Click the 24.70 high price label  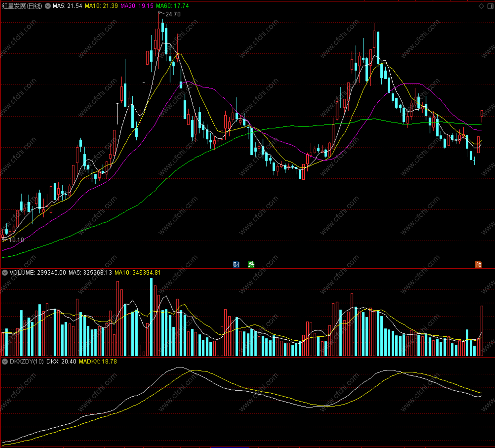pyautogui.click(x=173, y=14)
